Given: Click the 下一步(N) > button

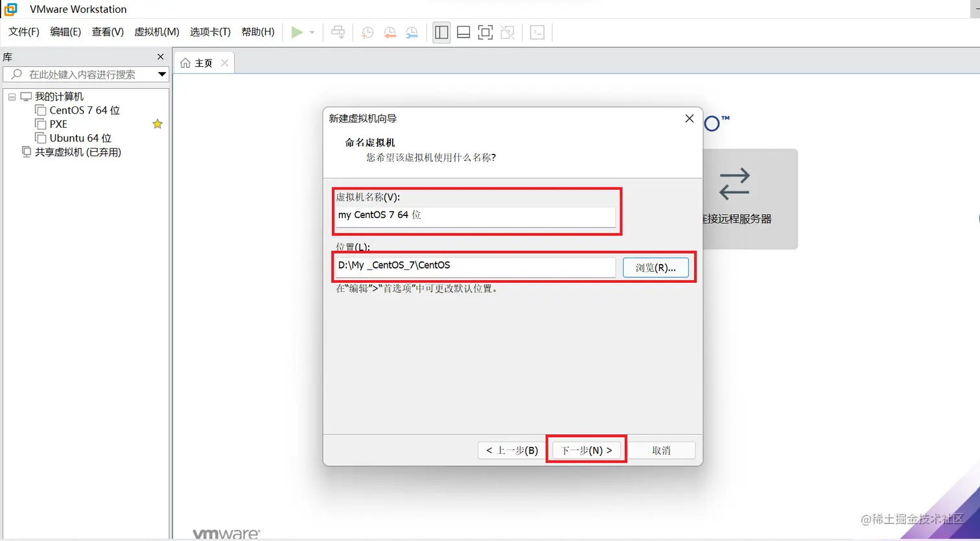Looking at the screenshot, I should tap(587, 450).
